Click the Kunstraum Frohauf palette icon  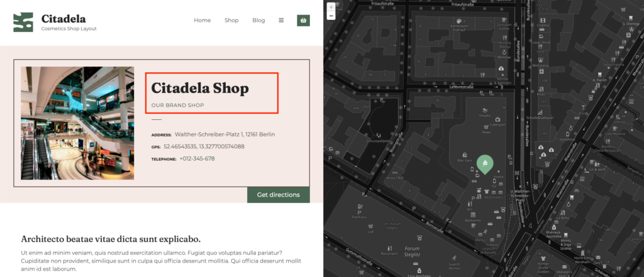[x=458, y=21]
